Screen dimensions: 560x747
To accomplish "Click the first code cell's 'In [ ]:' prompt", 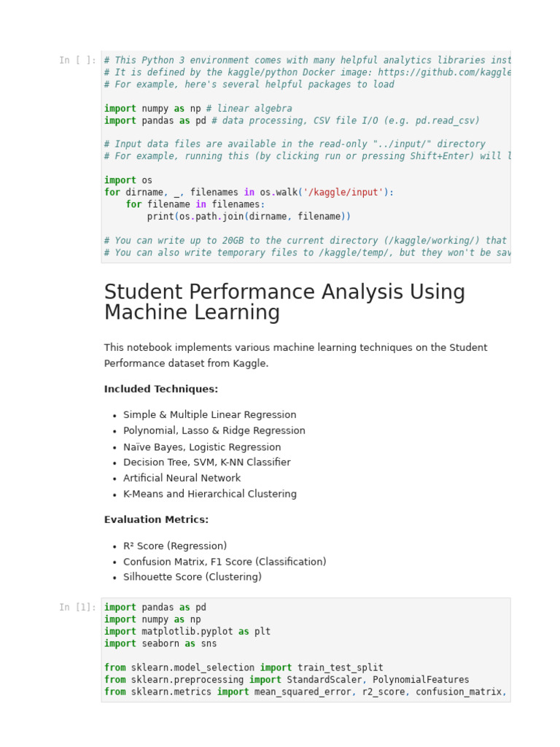I will click(77, 61).
